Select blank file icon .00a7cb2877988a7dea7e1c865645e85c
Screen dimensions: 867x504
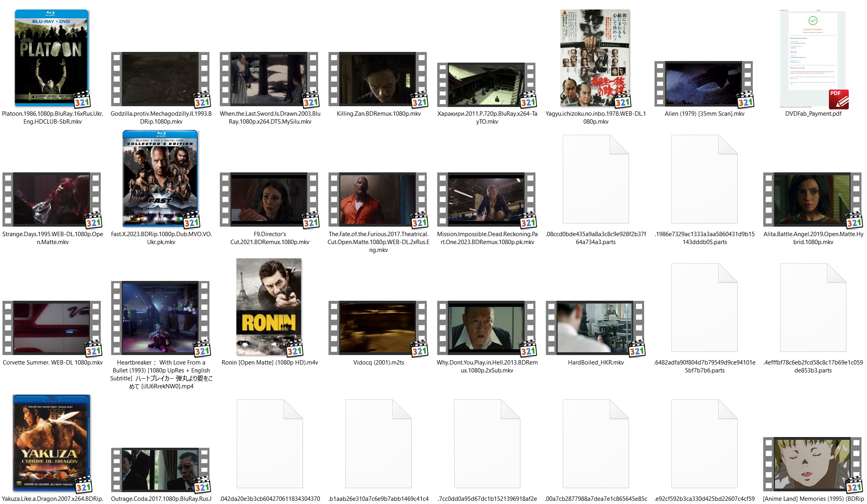[596, 444]
